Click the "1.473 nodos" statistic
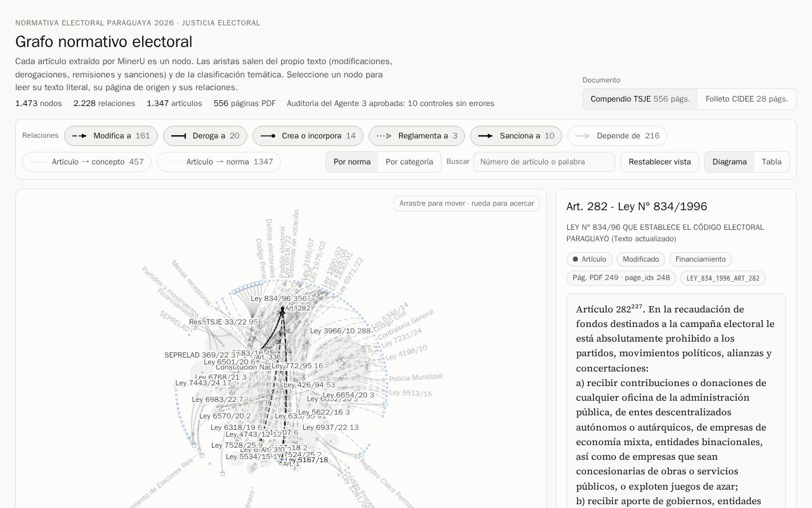The height and width of the screenshot is (508, 812). tap(39, 104)
